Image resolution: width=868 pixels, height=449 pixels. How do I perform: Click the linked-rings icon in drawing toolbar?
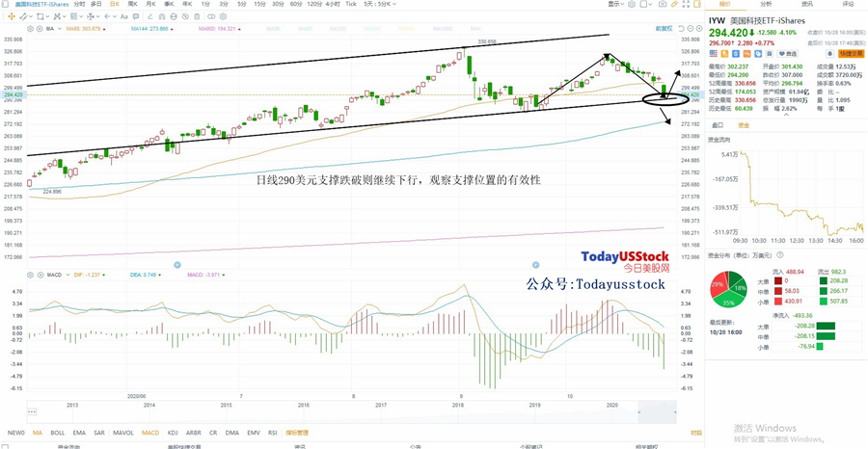[211, 16]
